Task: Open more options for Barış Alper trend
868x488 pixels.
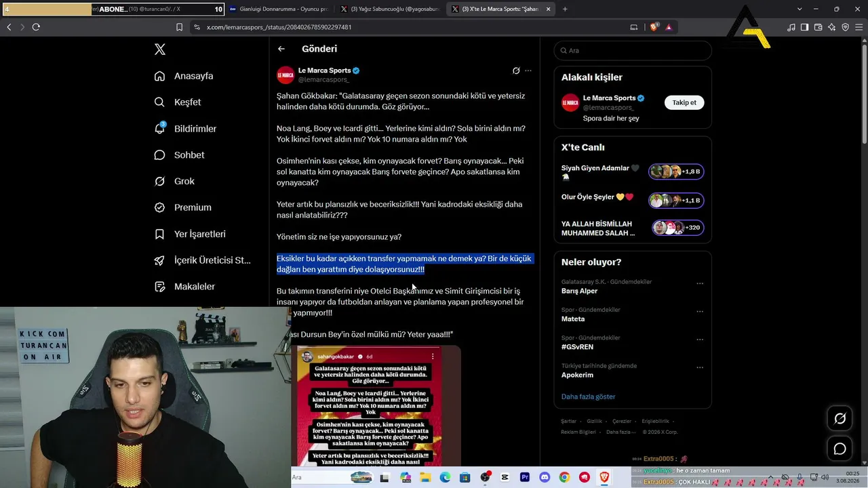Action: [x=700, y=283]
